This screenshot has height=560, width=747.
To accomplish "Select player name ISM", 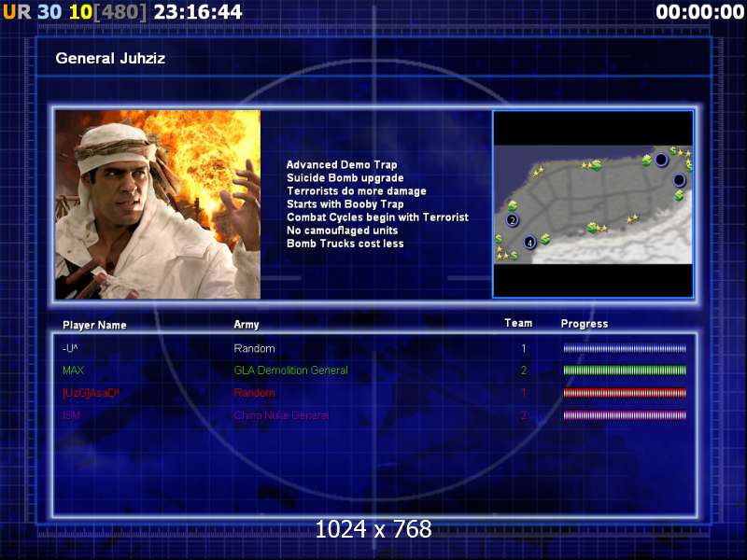I will point(71,415).
